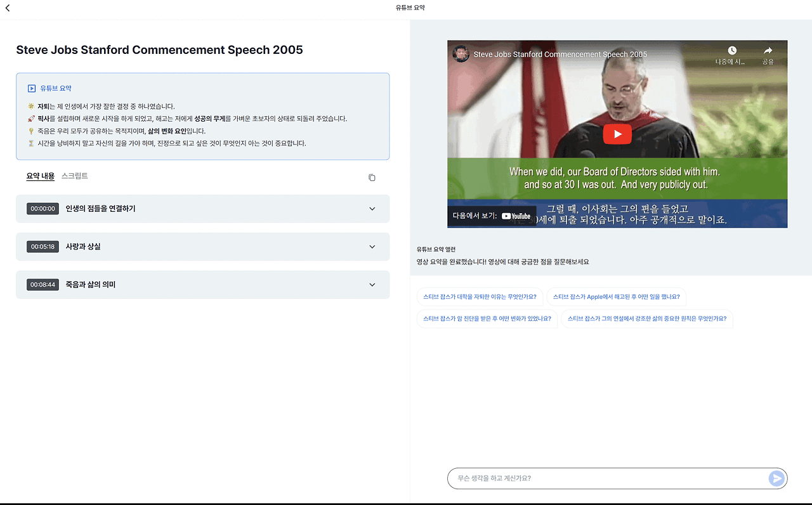Screen dimensions: 812x505
Task: Copy the summary with the copy icon
Action: click(372, 178)
